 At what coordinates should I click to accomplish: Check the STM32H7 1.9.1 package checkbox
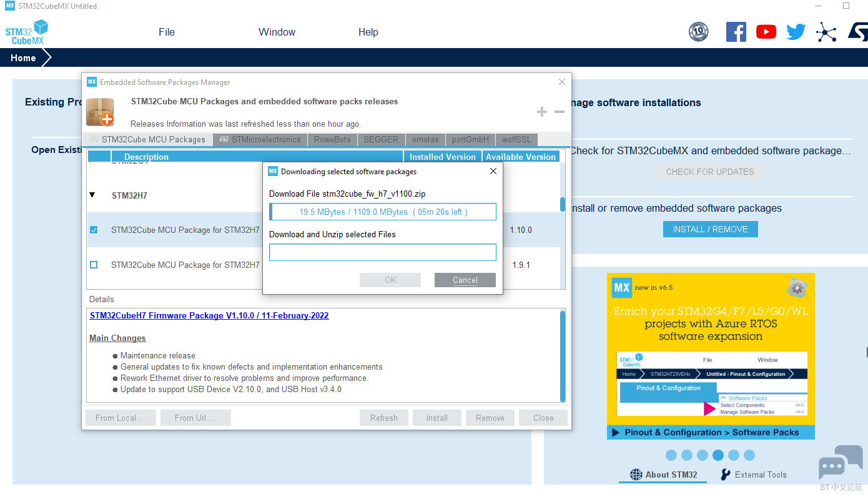[x=94, y=265]
